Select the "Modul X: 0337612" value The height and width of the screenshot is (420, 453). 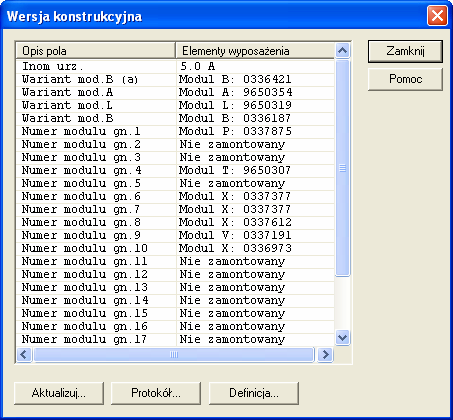pos(255,222)
